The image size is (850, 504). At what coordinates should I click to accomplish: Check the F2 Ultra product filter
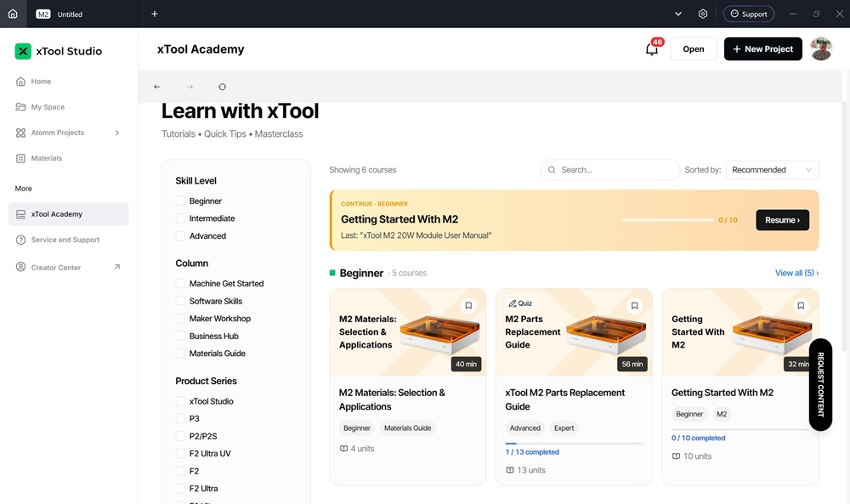tap(180, 489)
